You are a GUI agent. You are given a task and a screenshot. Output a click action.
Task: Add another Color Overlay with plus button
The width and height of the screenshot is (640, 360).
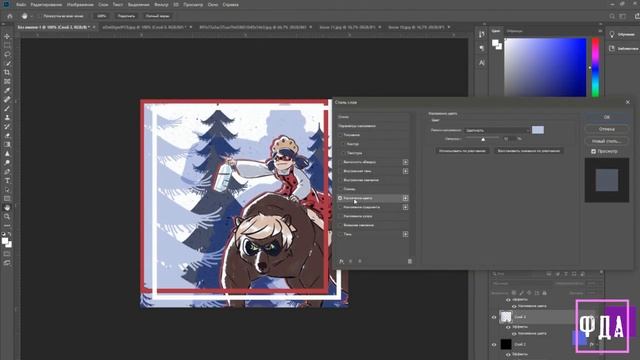coord(405,198)
